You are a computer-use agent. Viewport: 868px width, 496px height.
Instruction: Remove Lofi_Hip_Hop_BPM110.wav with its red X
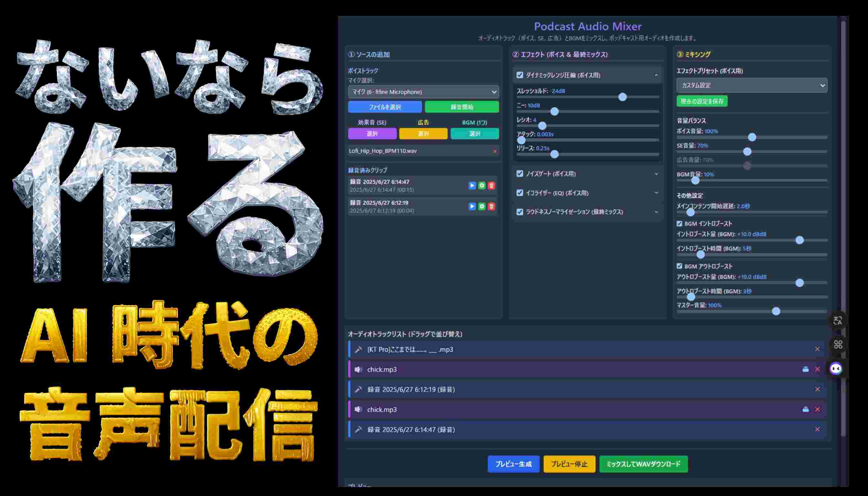[x=495, y=151]
